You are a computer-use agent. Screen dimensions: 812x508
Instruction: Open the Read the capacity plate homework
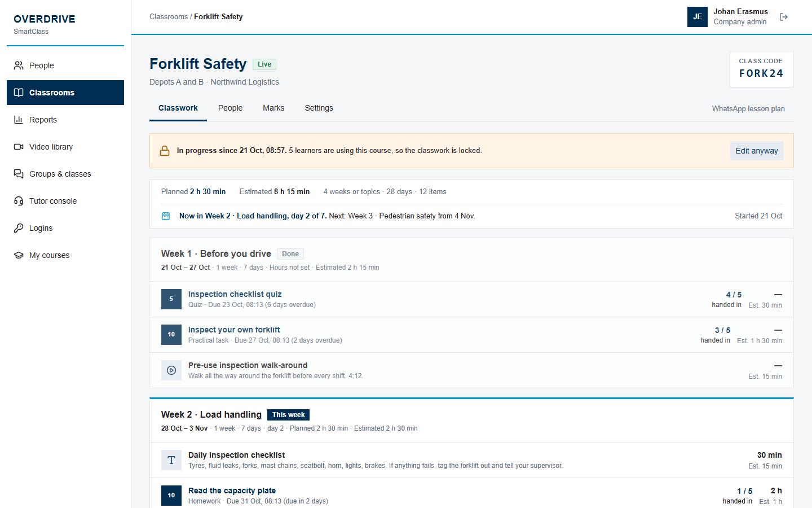(232, 491)
